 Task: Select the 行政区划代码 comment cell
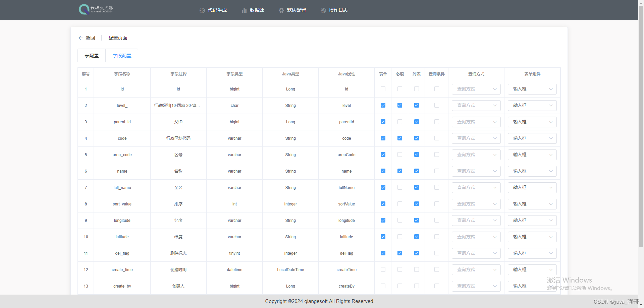click(178, 138)
